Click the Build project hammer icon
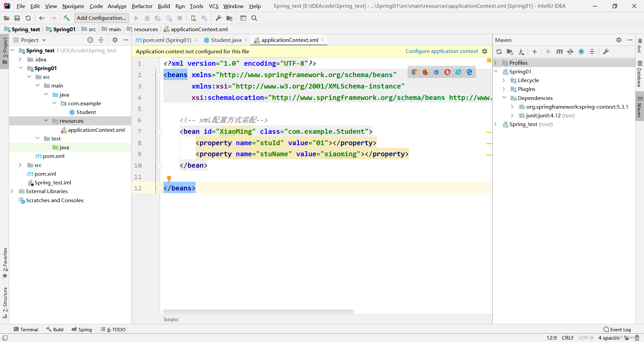This screenshot has width=644, height=342. click(66, 18)
